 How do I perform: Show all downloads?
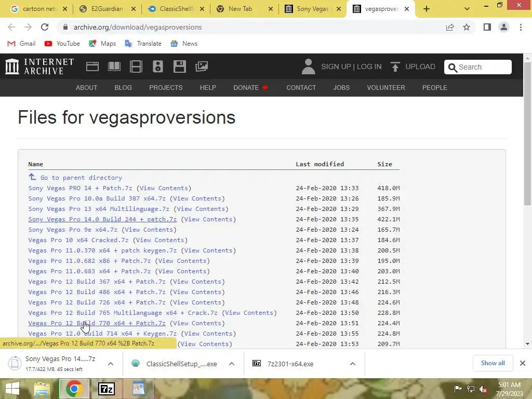pyautogui.click(x=493, y=363)
